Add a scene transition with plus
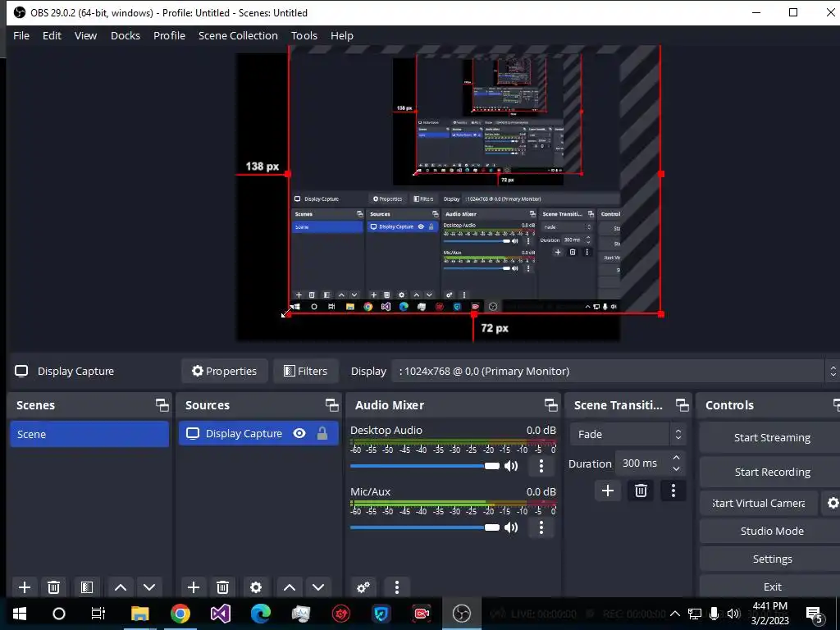This screenshot has height=630, width=840. [x=608, y=491]
